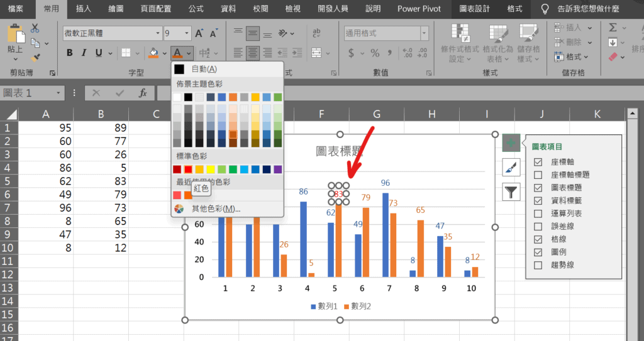Screen dimensions: 644x341
Task: Click the fx insert function icon
Action: point(143,93)
